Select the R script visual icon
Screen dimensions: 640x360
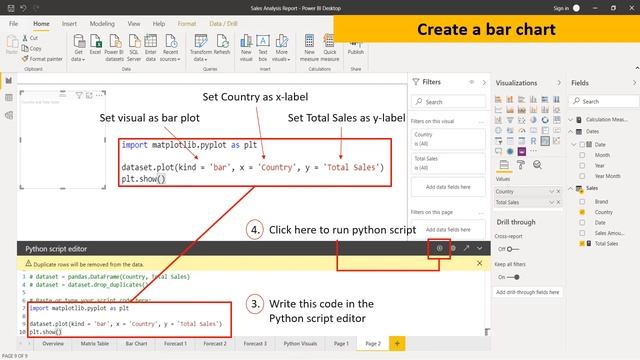[533, 141]
